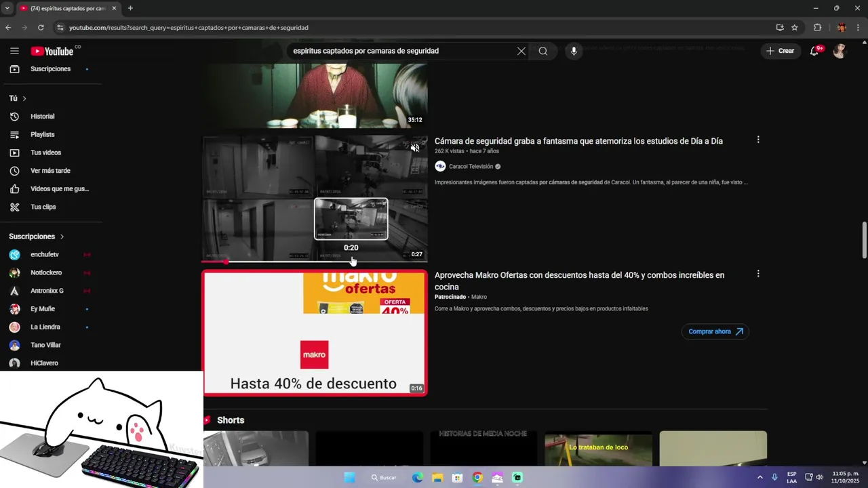Open volume control in system tray
868x488 pixels.
(x=819, y=477)
